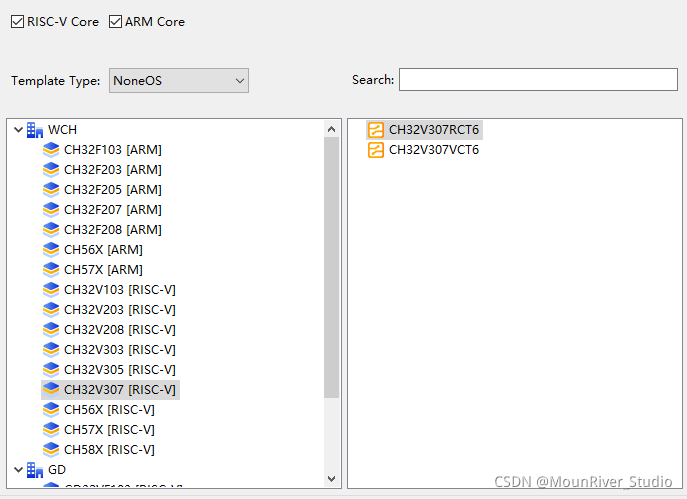Screen dimensions: 687x499
Task: Select CH32V203 [RISC-V] text in tree
Action: [120, 310]
